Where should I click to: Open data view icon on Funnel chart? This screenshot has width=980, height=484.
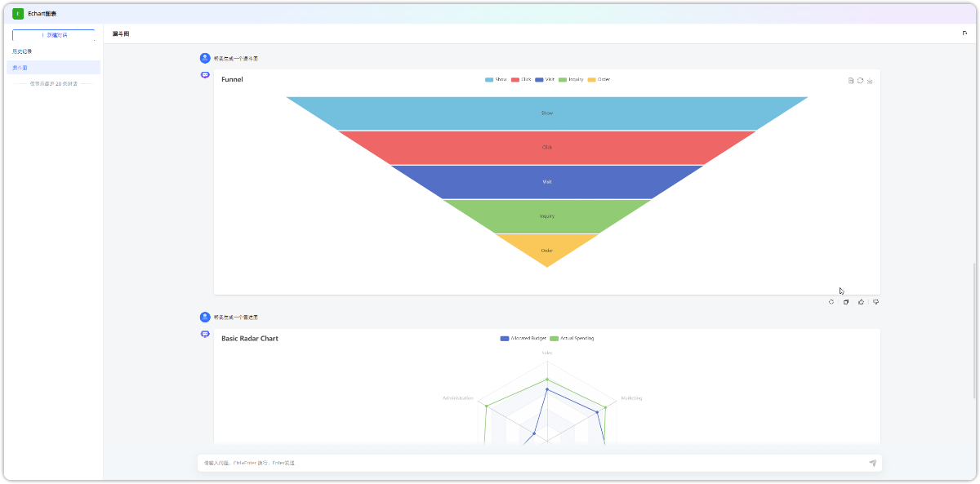tap(851, 81)
